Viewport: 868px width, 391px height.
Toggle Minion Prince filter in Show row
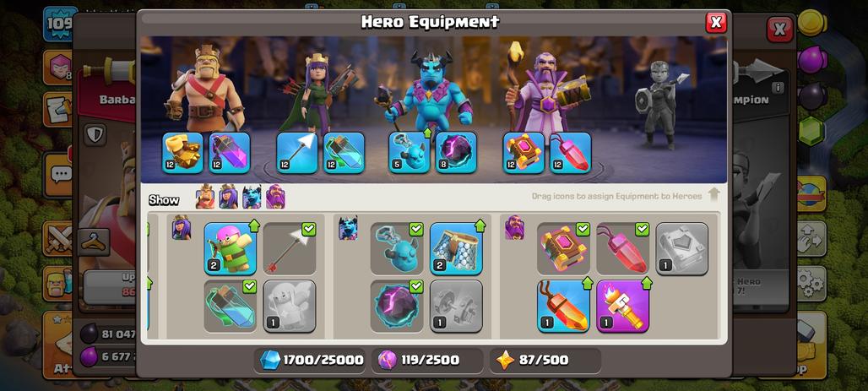coord(252,197)
